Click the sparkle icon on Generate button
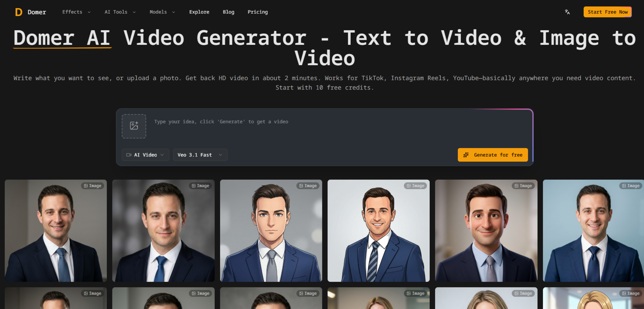The width and height of the screenshot is (644, 309). click(466, 155)
